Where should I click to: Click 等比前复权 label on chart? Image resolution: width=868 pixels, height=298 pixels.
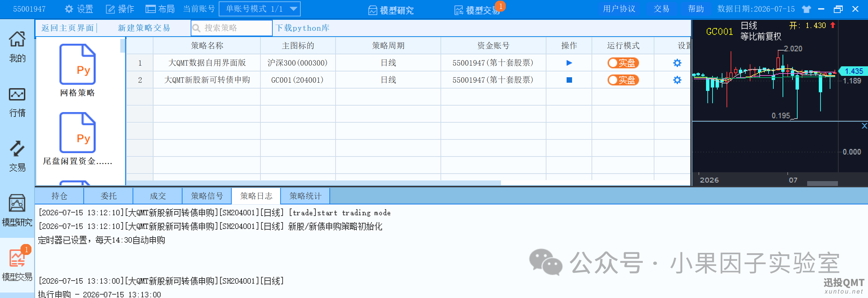[761, 36]
